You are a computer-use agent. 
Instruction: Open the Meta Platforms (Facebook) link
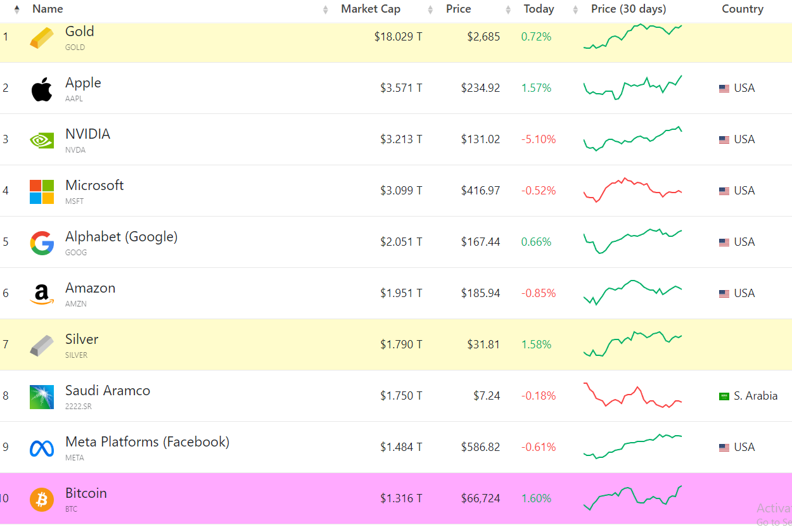coord(148,442)
